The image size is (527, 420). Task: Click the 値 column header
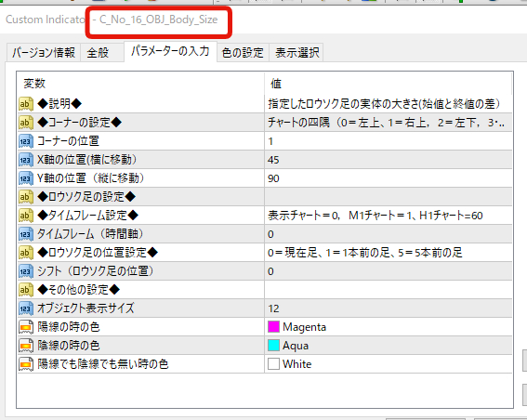tap(389, 84)
